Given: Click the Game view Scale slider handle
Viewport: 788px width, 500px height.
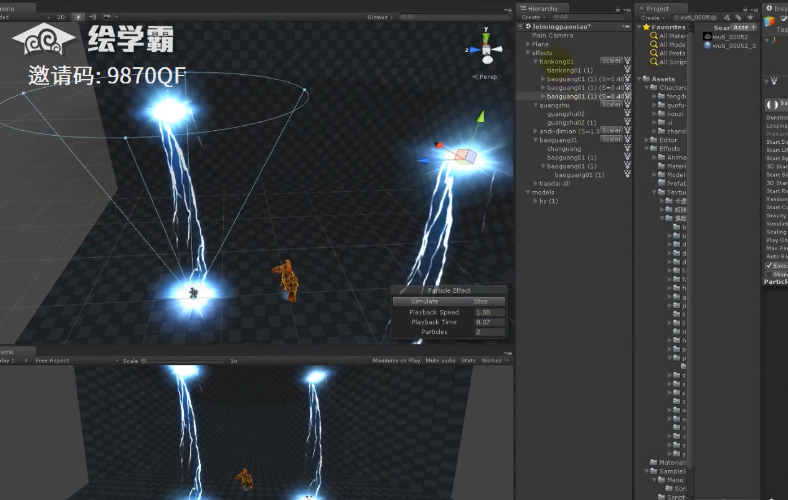Looking at the screenshot, I should pos(144,361).
